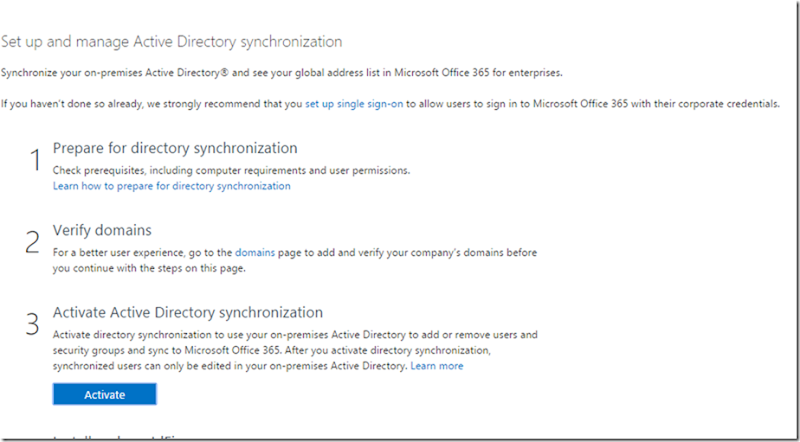Open Learn how to prepare for directory synchronization
This screenshot has width=800, height=442.
tap(171, 186)
